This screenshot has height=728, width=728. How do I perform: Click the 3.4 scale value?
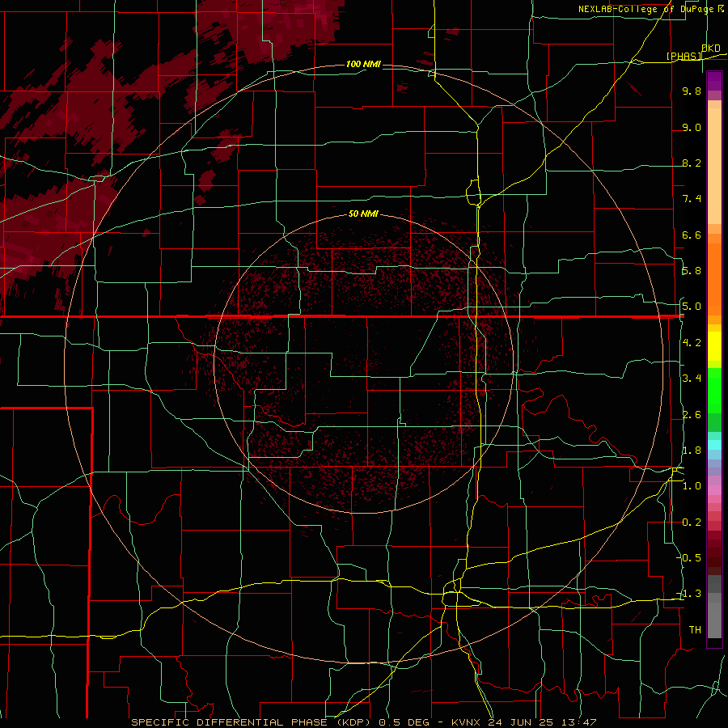pos(692,379)
